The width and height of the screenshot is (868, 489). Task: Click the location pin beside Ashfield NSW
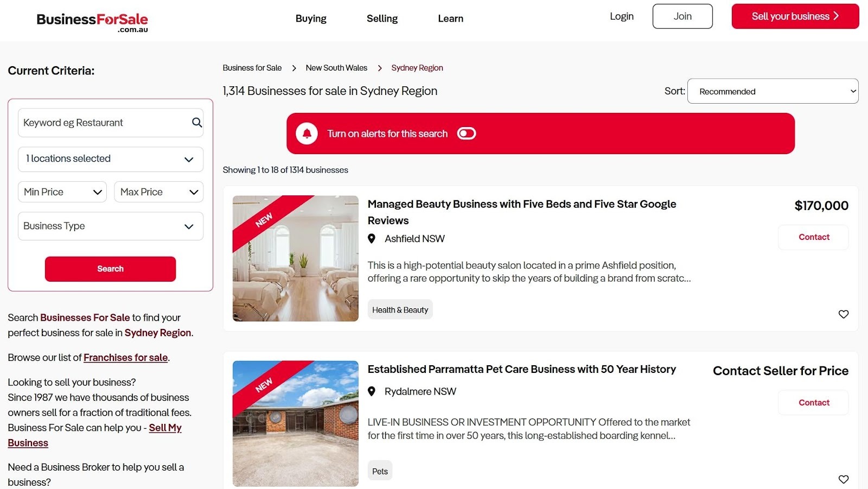click(x=372, y=238)
